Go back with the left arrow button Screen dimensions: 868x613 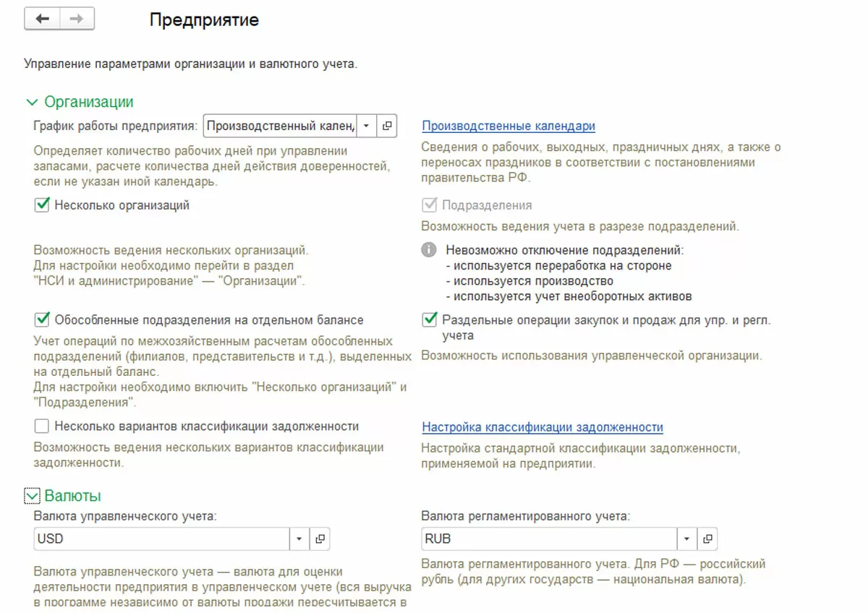point(43,20)
